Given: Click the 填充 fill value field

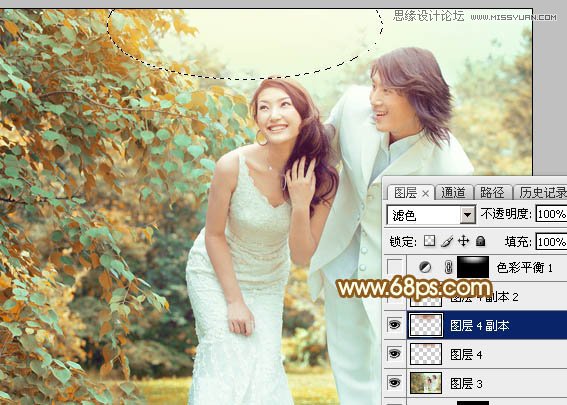Looking at the screenshot, I should click(x=551, y=242).
